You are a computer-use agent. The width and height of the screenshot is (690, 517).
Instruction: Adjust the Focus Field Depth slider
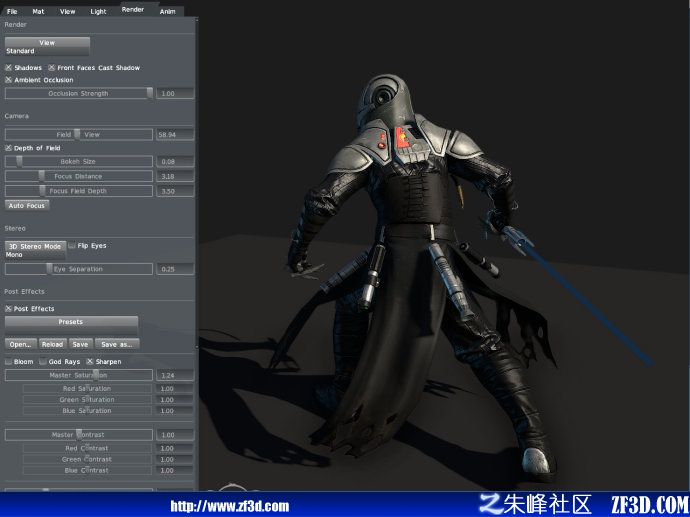79,191
